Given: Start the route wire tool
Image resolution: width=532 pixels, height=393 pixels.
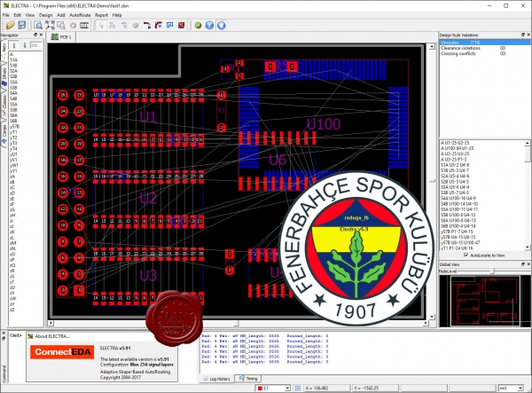Looking at the screenshot, I should (x=147, y=26).
